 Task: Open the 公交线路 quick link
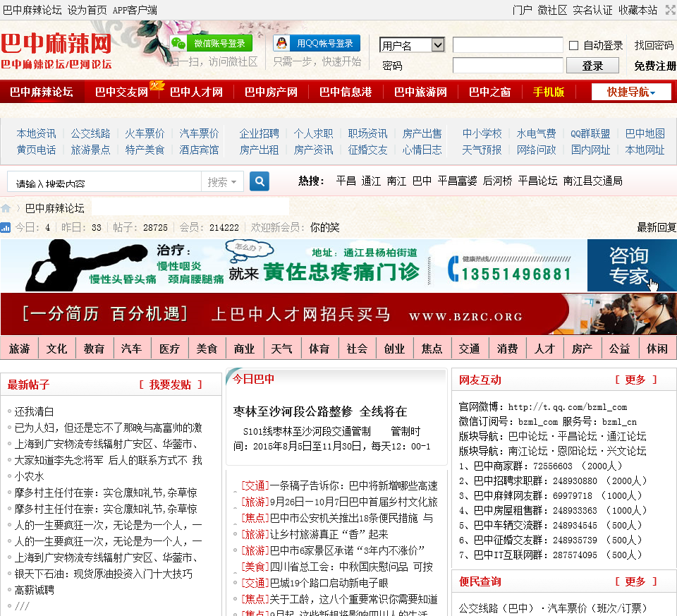[x=90, y=133]
